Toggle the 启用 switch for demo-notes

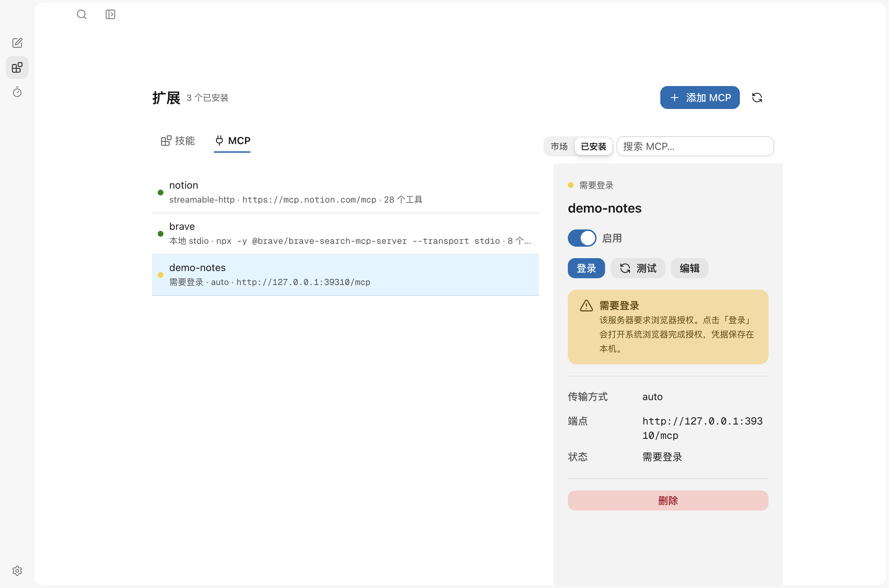581,238
